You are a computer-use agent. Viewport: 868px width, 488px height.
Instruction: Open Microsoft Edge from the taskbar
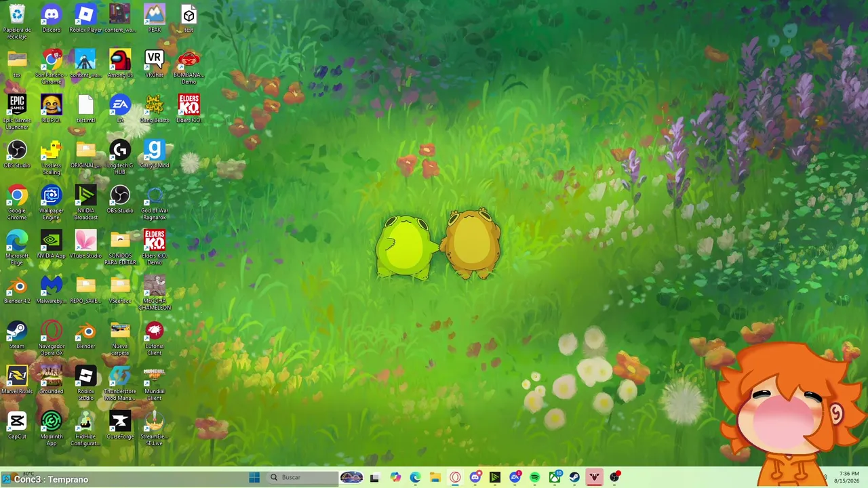415,477
